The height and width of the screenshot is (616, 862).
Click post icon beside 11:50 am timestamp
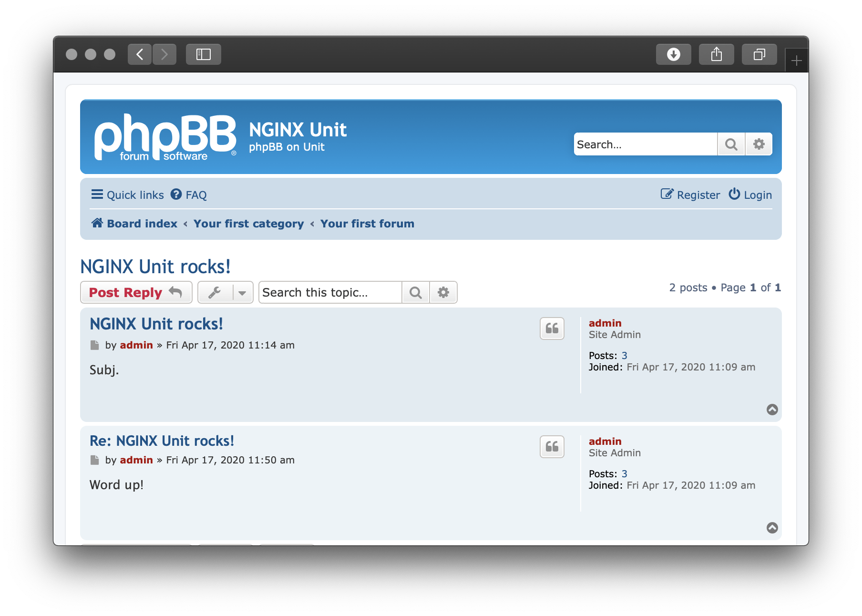95,460
